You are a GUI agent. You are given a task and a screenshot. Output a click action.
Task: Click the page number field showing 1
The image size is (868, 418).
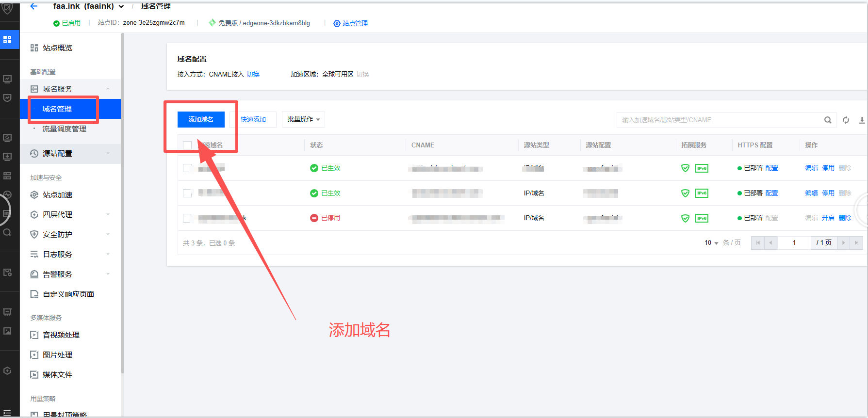coord(794,242)
